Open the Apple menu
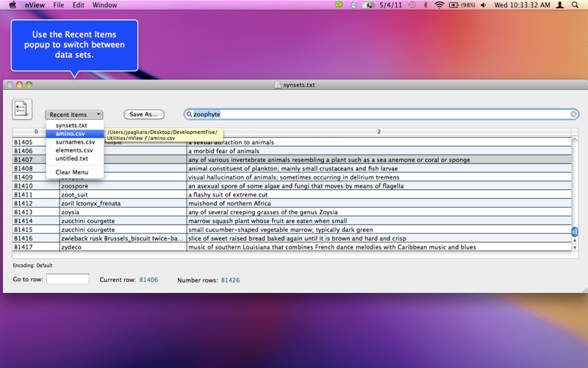 [12, 5]
